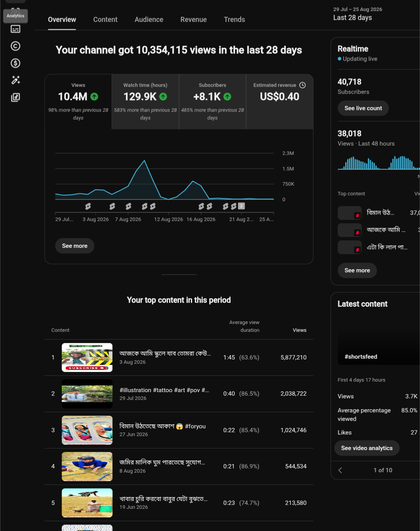Click the See live count button
Screen dimensions: 420x531
(x=363, y=108)
